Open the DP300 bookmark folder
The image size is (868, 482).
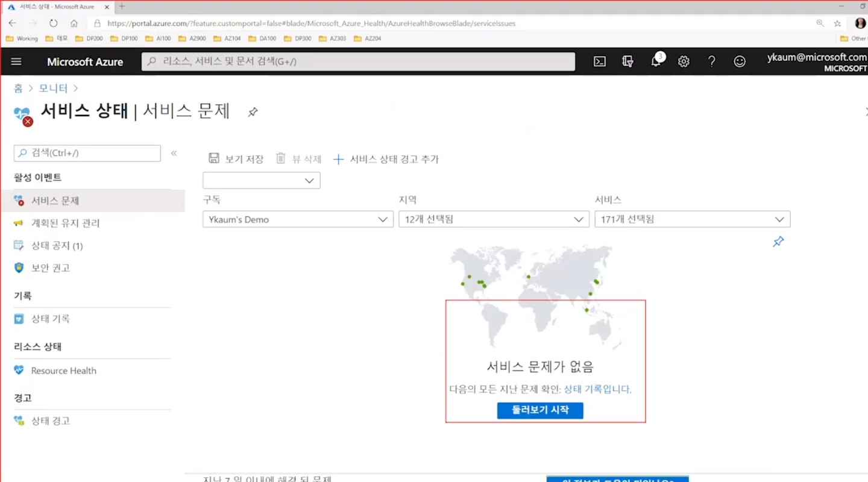coord(298,39)
